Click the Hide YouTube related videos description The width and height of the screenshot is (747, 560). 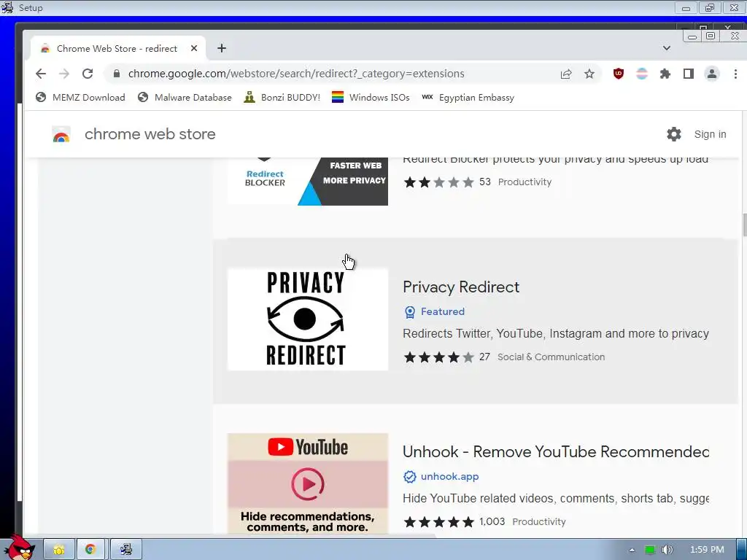tap(555, 498)
